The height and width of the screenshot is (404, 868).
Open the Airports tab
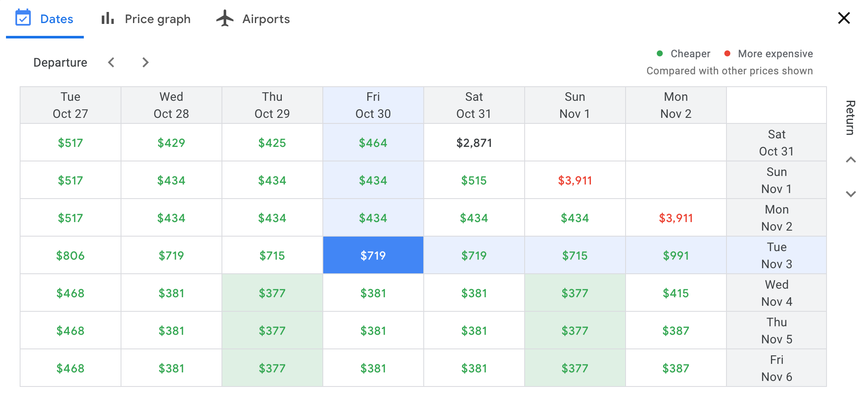pos(266,19)
